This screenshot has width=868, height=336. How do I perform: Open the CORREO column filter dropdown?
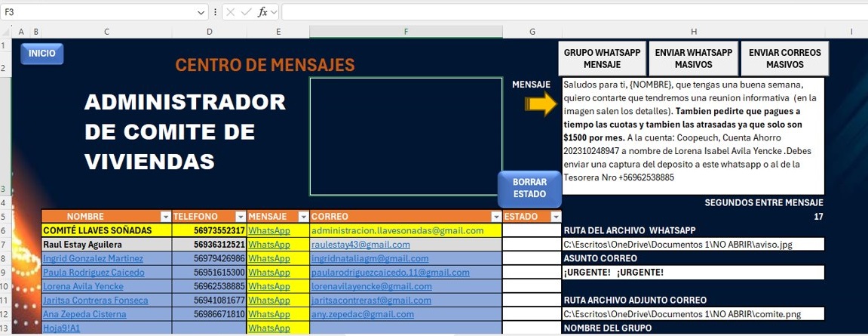click(x=496, y=217)
